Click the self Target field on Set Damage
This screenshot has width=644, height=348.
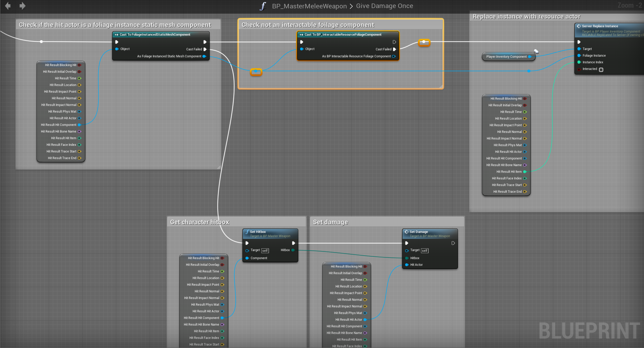[424, 251]
